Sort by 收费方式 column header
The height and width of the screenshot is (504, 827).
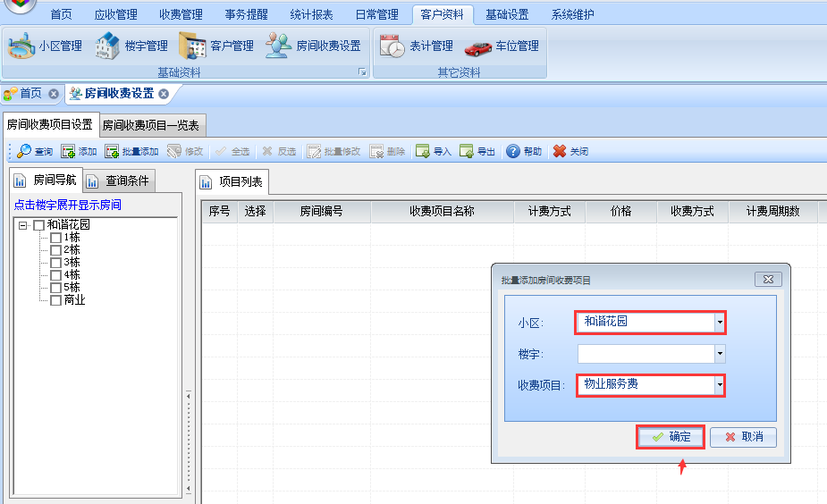693,212
